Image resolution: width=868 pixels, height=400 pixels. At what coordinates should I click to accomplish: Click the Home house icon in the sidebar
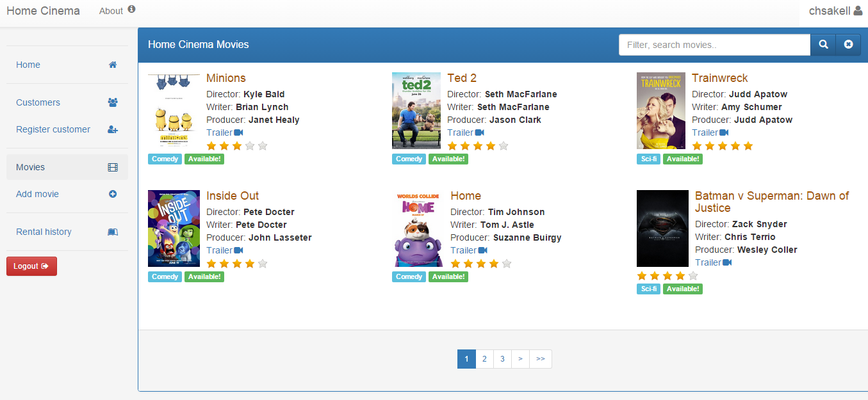coord(113,65)
